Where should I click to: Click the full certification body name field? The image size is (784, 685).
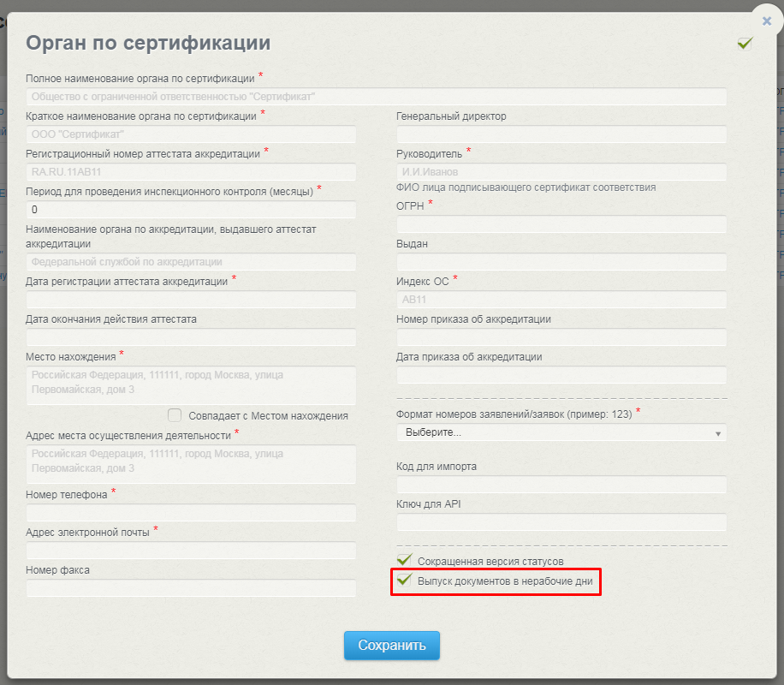click(x=376, y=97)
